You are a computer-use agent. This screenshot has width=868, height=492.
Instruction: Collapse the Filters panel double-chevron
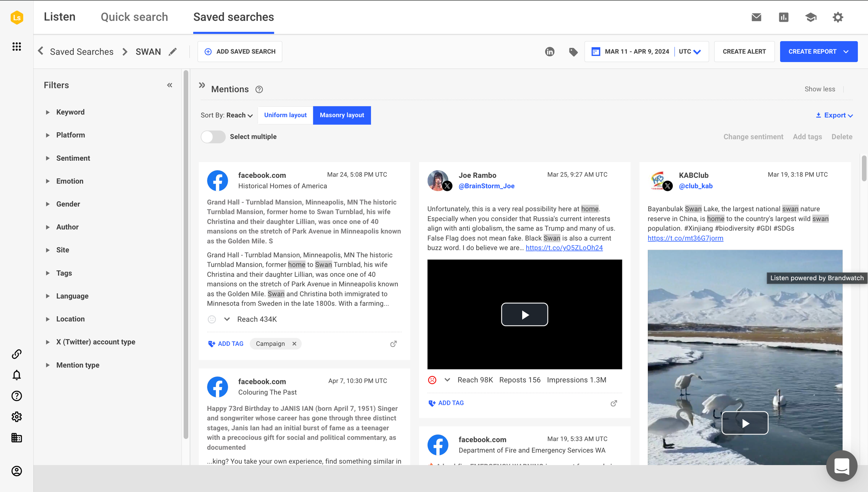click(x=170, y=85)
